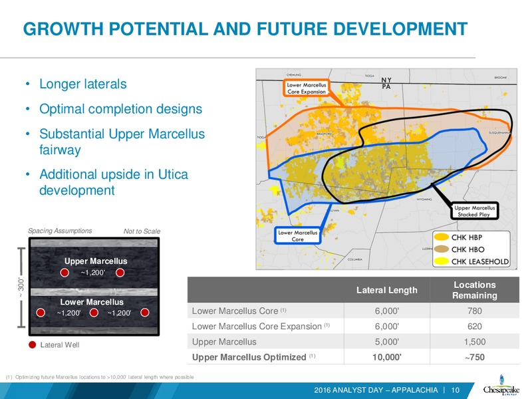Screen dimensions: 532x399
Task: Click the slide page number 10
Action: tap(455, 390)
